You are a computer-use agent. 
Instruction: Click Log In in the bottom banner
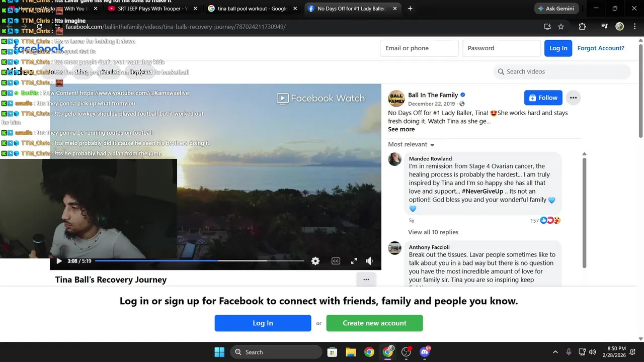[263, 323]
